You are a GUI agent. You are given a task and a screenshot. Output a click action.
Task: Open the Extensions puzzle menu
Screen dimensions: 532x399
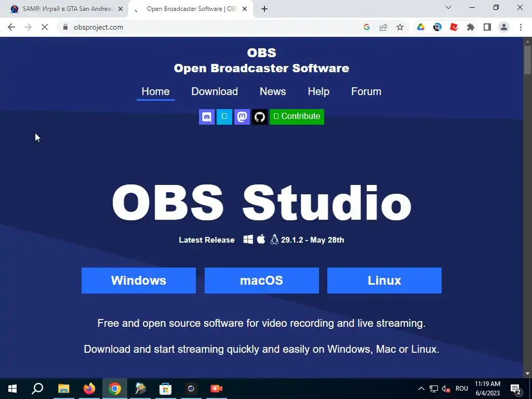pos(471,27)
